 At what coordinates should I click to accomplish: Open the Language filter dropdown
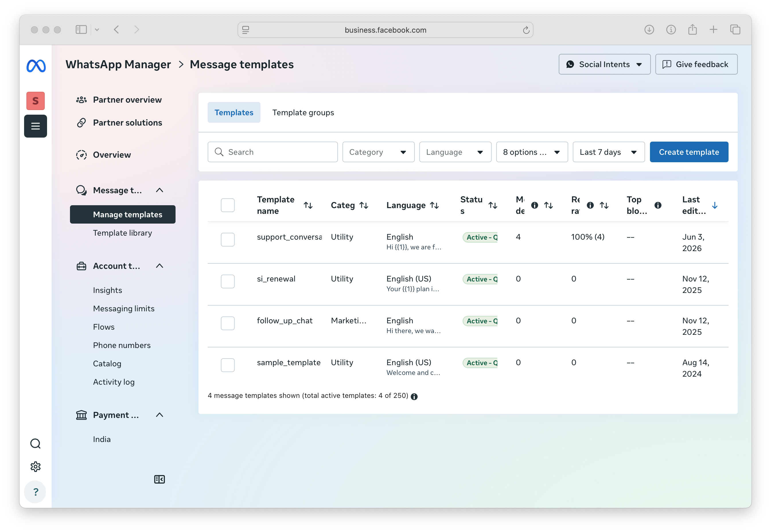point(455,152)
